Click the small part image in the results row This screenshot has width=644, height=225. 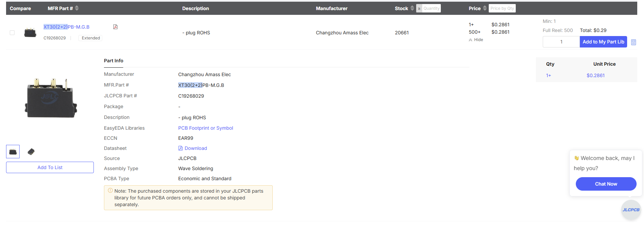coord(30,33)
